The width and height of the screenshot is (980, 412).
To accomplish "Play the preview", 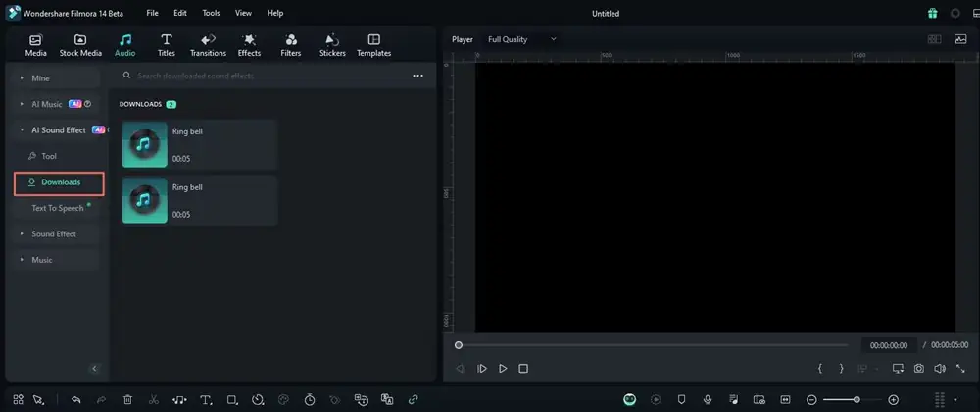I will (x=503, y=369).
